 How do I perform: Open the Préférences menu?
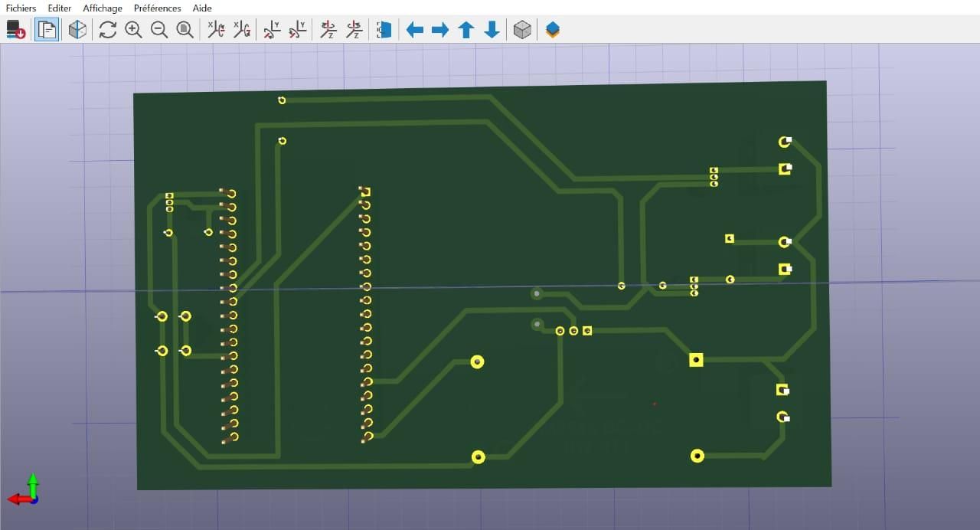157,8
